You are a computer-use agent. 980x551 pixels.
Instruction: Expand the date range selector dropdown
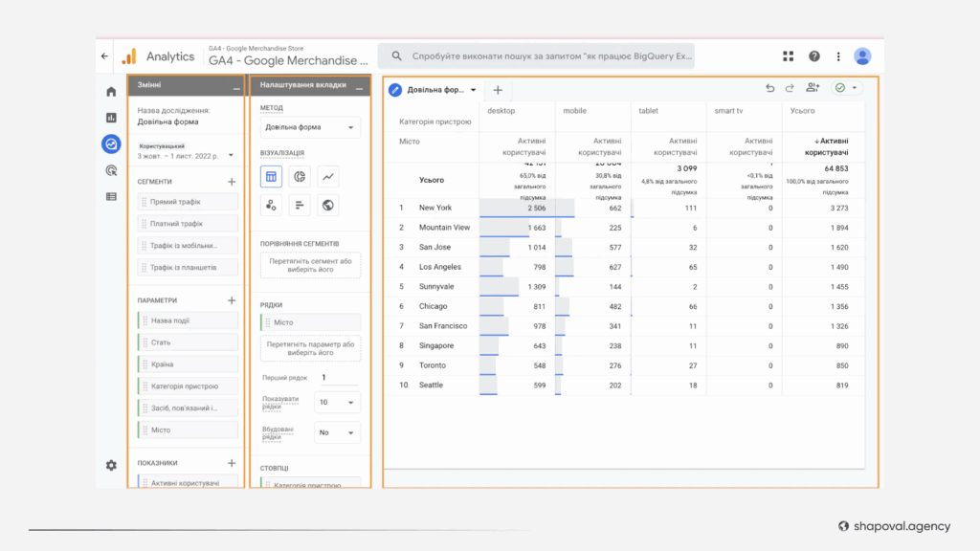(x=230, y=155)
